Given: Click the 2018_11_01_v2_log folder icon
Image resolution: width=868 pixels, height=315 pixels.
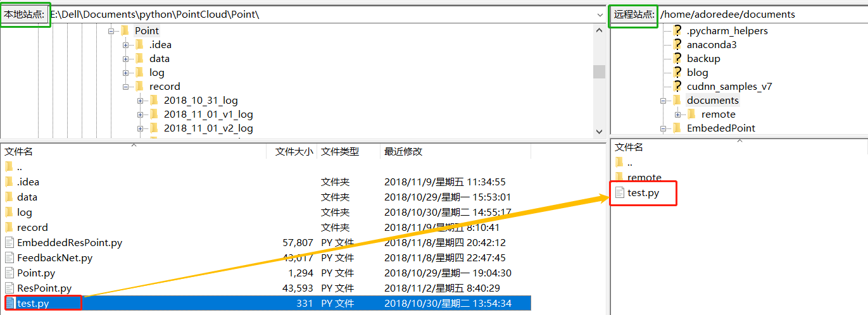Looking at the screenshot, I should [x=154, y=128].
